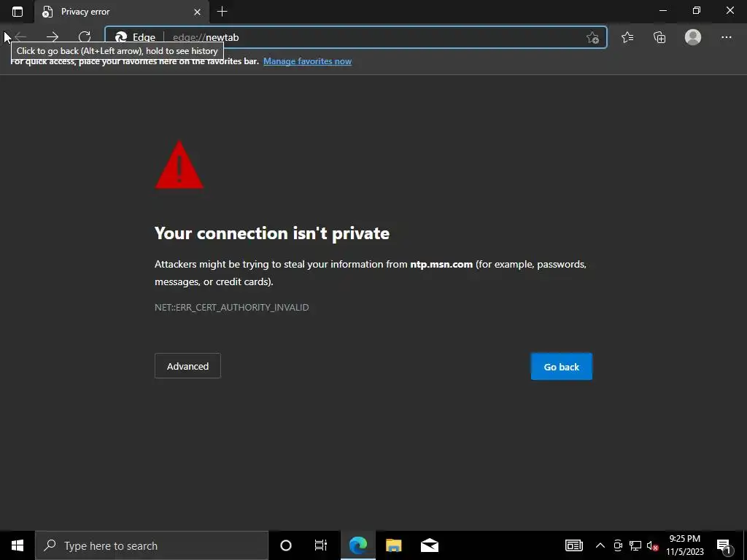Open News and interests widget
The image size is (747, 560).
click(x=573, y=545)
